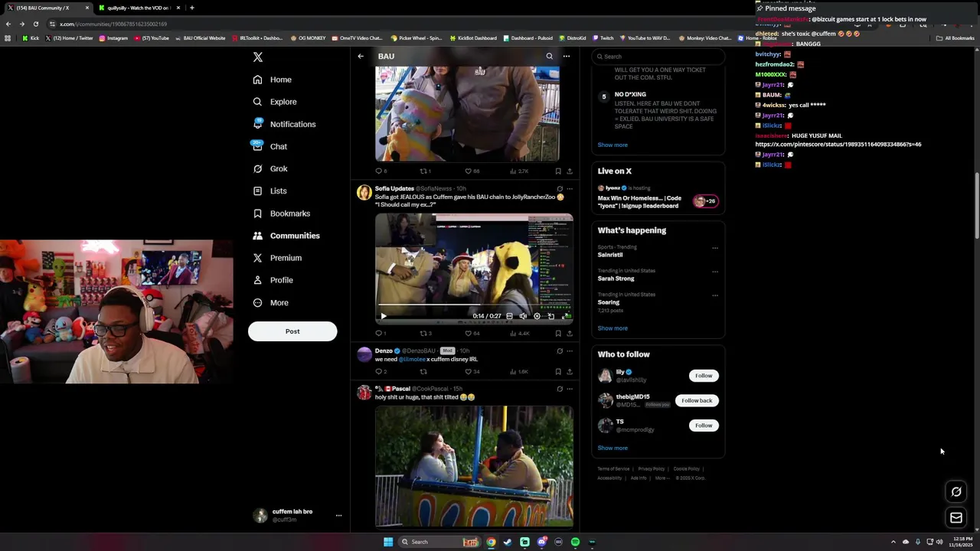Reload the page
This screenshot has width=980, height=551.
[35, 24]
